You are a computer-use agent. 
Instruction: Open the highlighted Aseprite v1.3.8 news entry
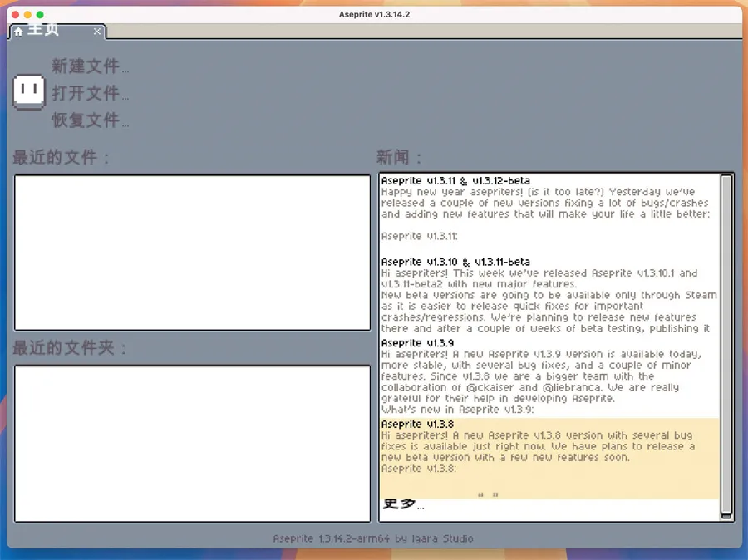tap(417, 425)
